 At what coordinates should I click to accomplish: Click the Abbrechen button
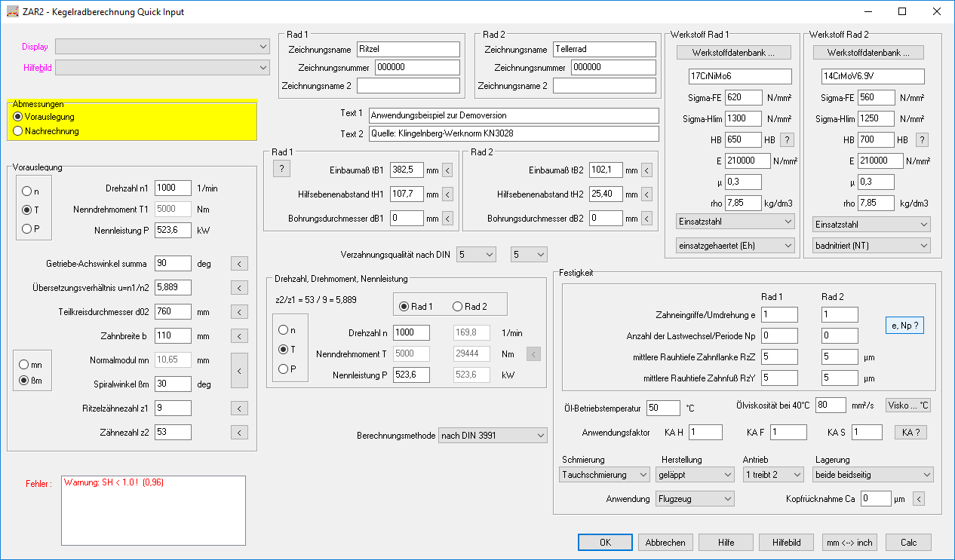click(665, 543)
